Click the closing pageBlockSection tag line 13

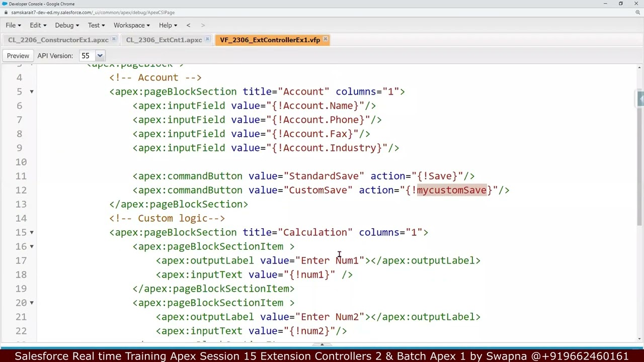coord(179,204)
